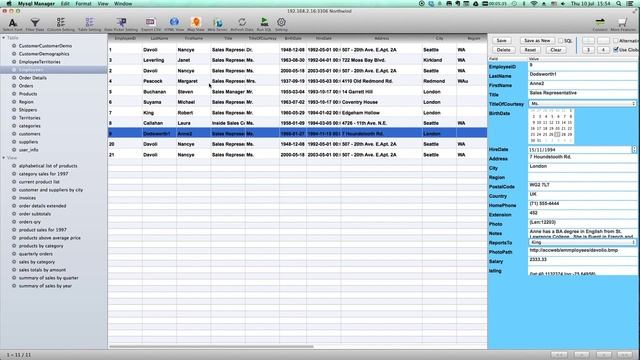Switch to HTML View icon
The width and height of the screenshot is (640, 360).
click(x=174, y=22)
